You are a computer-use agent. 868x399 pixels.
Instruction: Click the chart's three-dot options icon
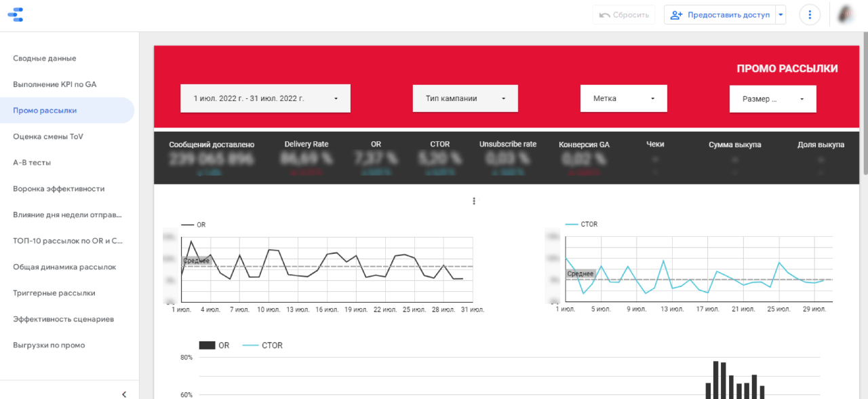(474, 201)
